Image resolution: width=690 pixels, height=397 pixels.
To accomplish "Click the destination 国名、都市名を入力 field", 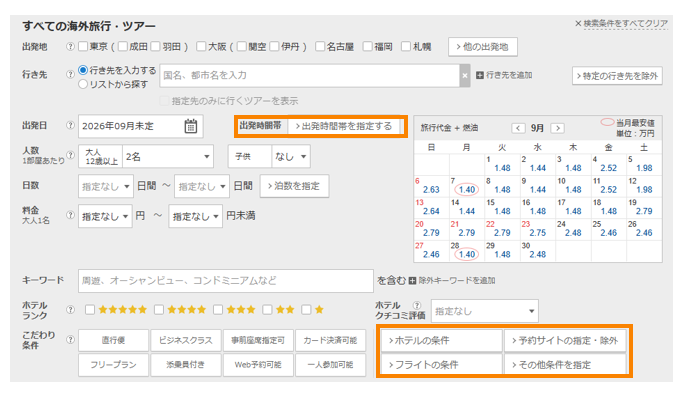I will [x=309, y=76].
